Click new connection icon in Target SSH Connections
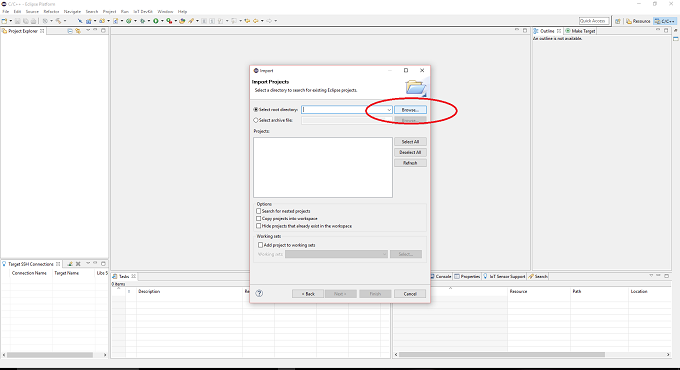Screen dimensions: 680x370 click(70, 264)
